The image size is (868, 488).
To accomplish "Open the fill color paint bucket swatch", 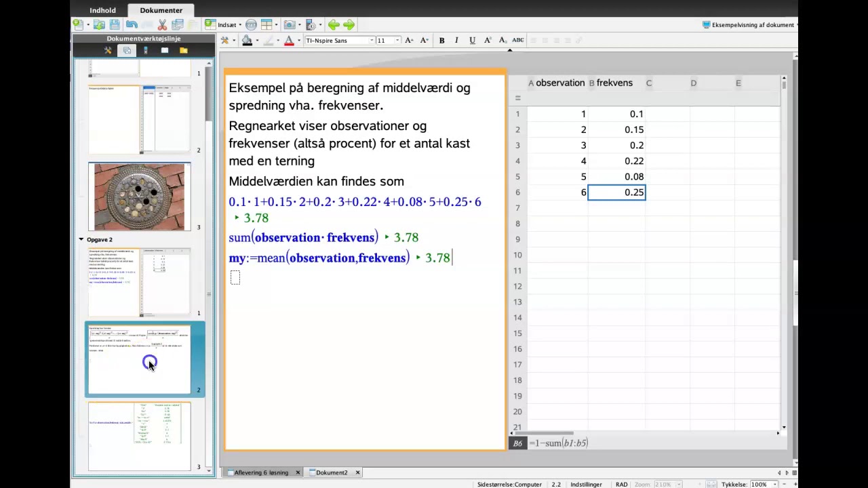I will click(x=247, y=41).
